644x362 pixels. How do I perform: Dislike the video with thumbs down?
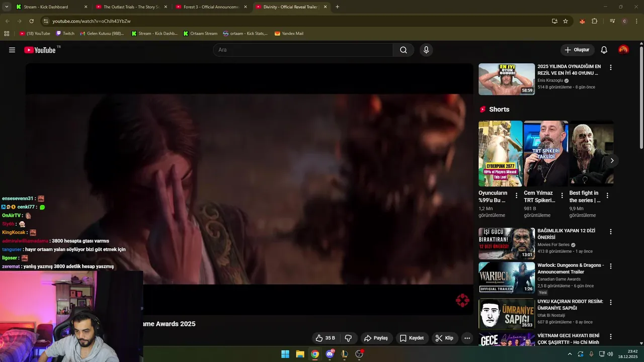click(x=348, y=338)
